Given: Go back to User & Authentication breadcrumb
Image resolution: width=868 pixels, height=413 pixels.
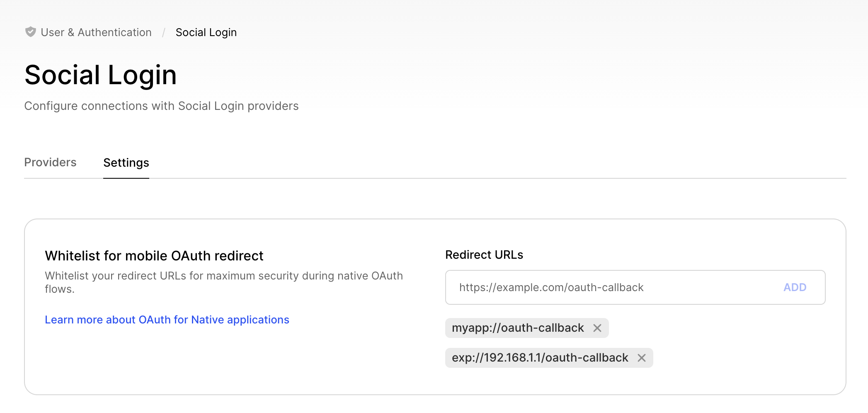Looking at the screenshot, I should point(96,32).
